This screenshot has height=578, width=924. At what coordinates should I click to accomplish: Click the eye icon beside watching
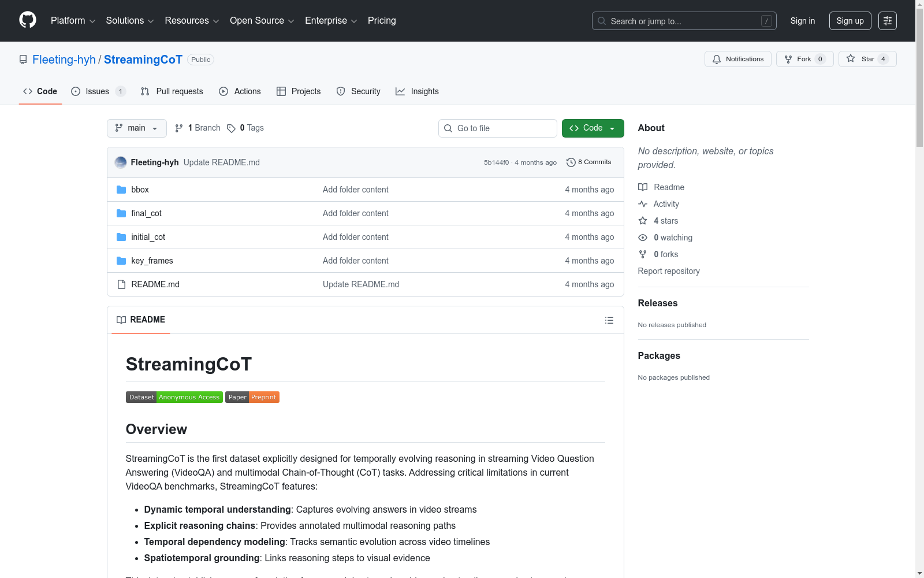(x=643, y=238)
